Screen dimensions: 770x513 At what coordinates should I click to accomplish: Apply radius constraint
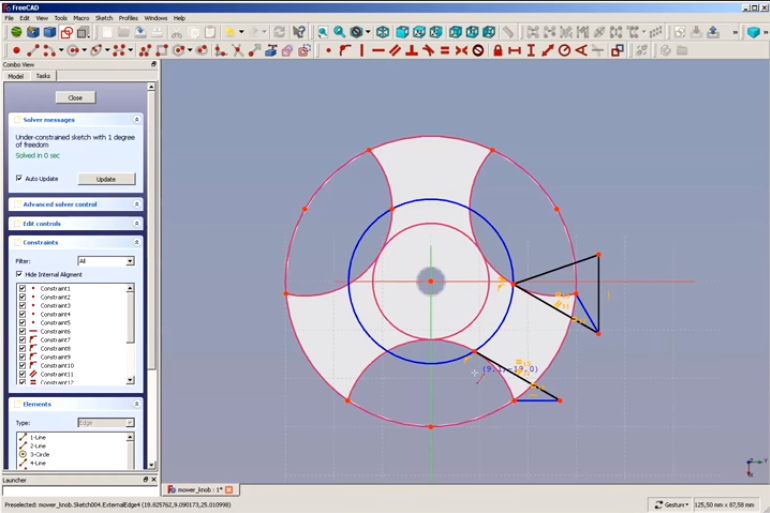point(564,50)
